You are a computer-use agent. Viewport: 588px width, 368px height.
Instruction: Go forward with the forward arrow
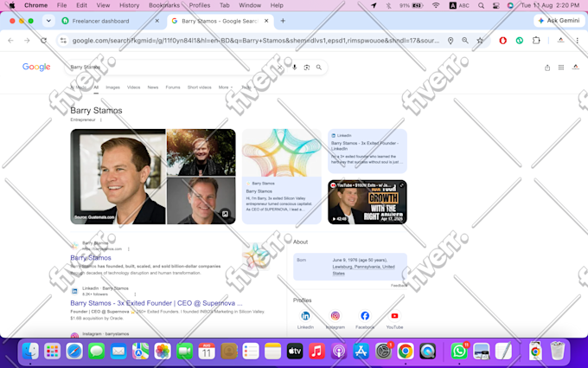(27, 40)
